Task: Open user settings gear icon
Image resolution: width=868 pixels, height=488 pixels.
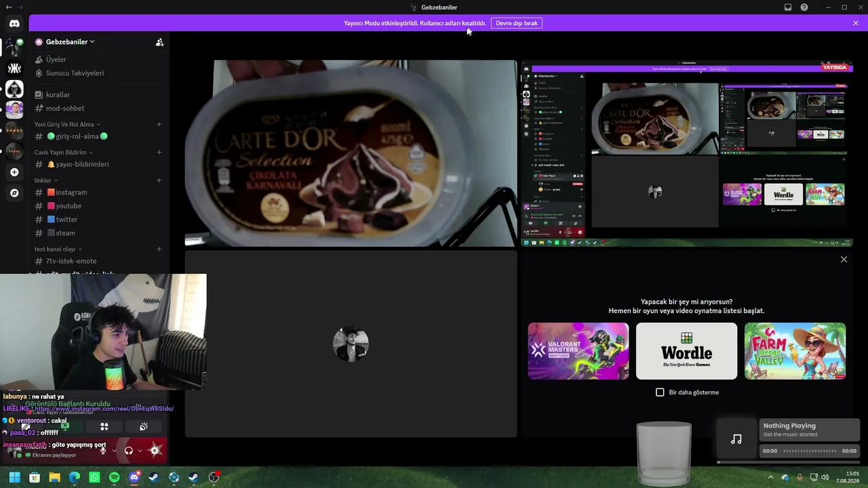Action: (x=155, y=450)
